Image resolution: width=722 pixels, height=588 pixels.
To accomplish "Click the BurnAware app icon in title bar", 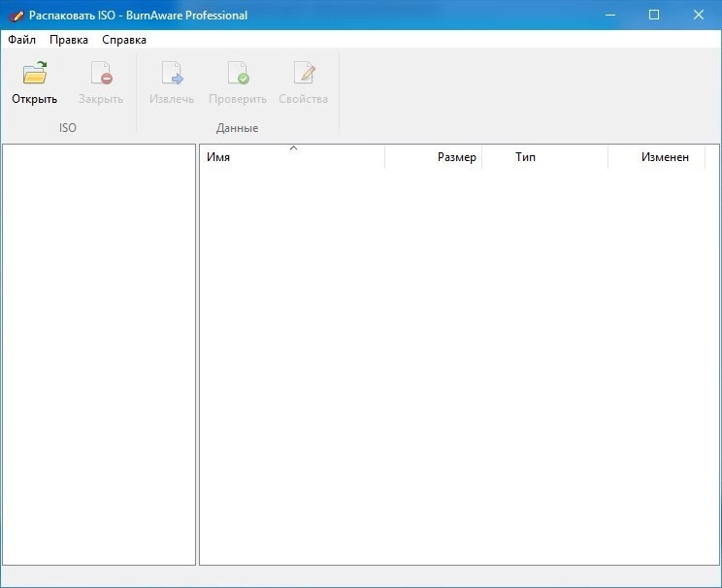I will coord(16,16).
